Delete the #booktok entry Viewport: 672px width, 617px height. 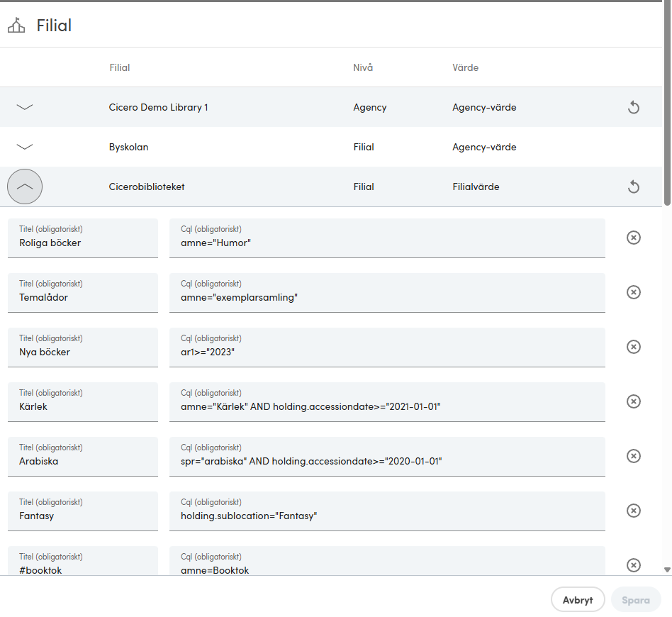coord(634,565)
